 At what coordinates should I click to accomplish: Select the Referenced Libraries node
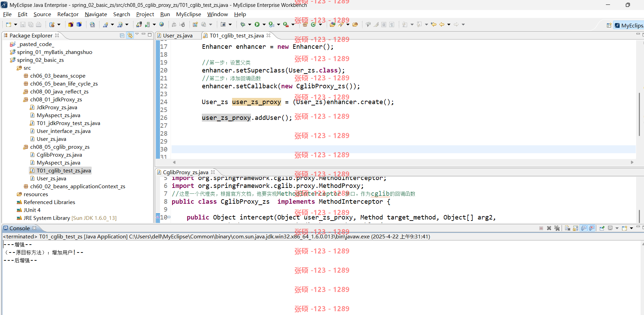pyautogui.click(x=49, y=202)
